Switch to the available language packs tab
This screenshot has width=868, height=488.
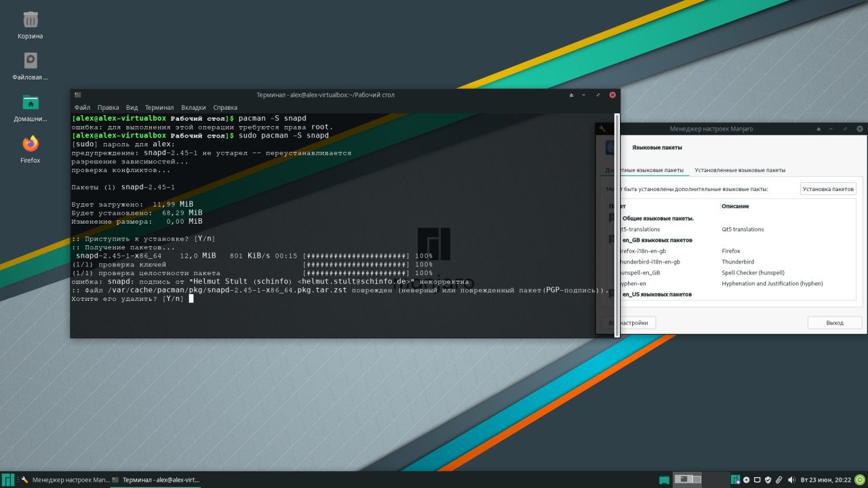tap(645, 170)
